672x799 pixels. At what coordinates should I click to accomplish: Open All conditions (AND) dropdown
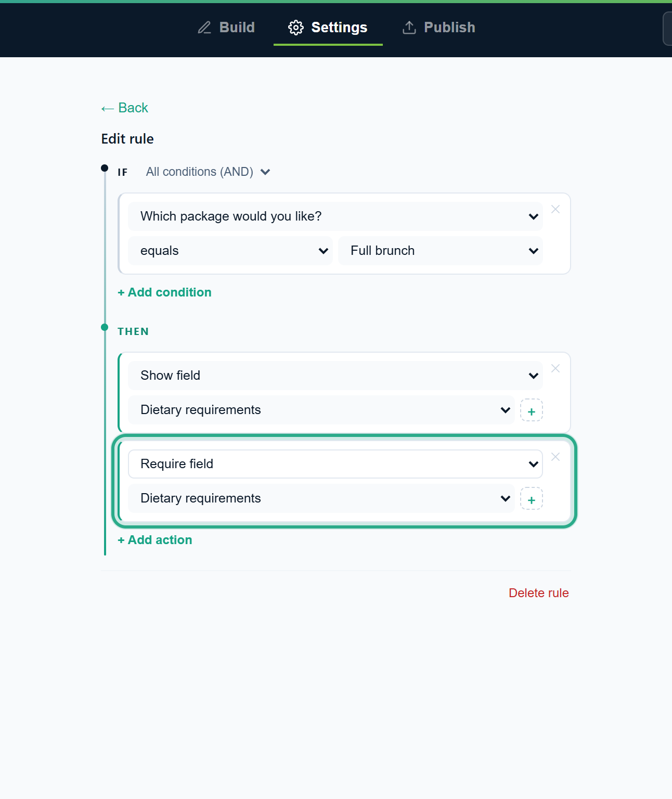click(208, 172)
